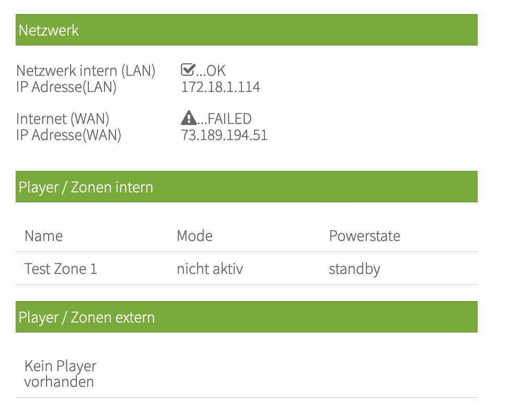Click the Name column header
Image resolution: width=532 pixels, height=414 pixels.
coord(43,236)
